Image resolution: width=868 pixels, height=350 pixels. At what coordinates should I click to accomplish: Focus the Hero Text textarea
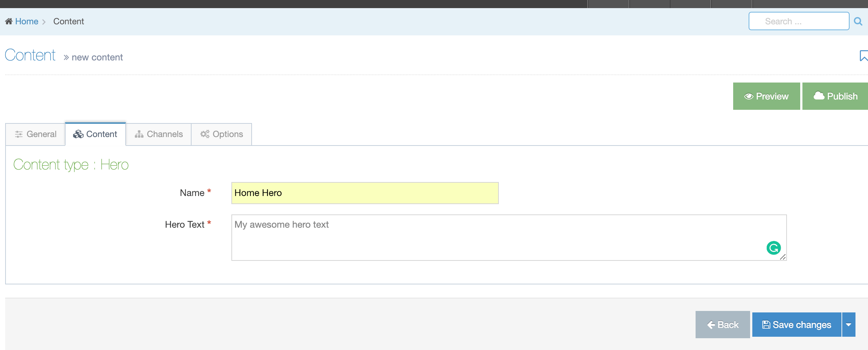coord(479,238)
